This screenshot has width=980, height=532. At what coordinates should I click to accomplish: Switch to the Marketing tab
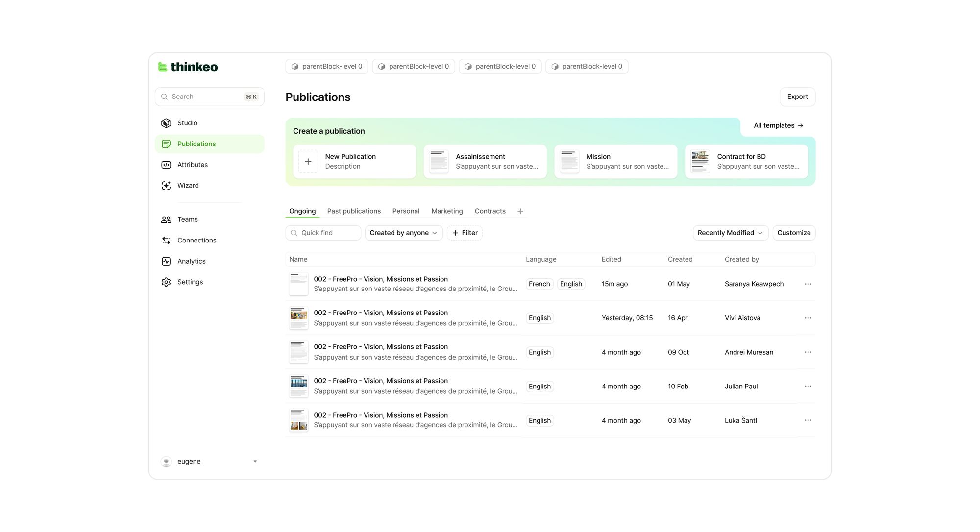[447, 211]
